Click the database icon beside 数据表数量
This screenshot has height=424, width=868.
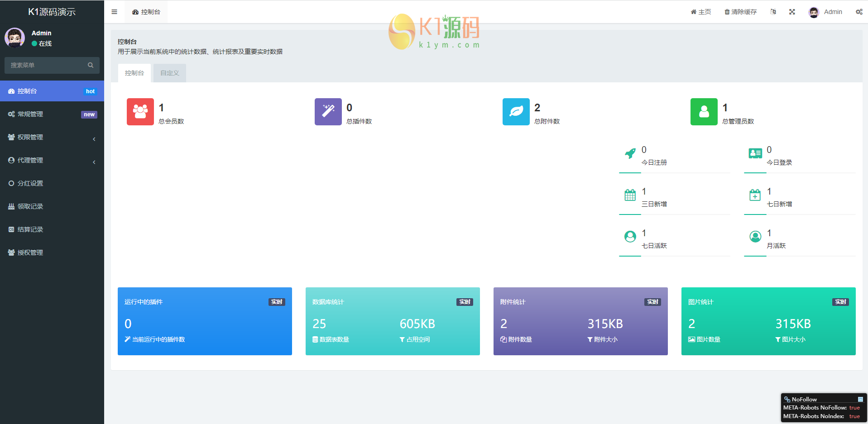pos(315,339)
